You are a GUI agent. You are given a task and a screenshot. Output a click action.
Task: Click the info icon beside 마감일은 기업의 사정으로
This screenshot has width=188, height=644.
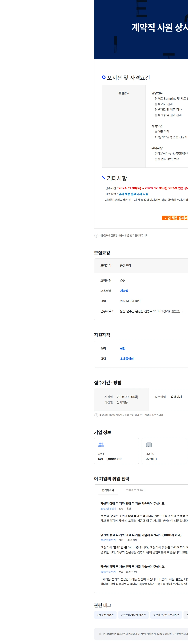coord(96,415)
